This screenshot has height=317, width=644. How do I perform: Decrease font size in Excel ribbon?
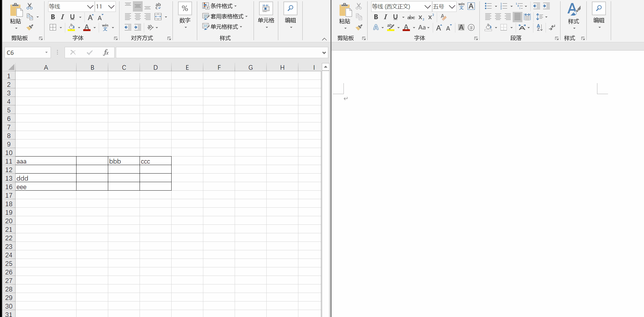point(100,17)
